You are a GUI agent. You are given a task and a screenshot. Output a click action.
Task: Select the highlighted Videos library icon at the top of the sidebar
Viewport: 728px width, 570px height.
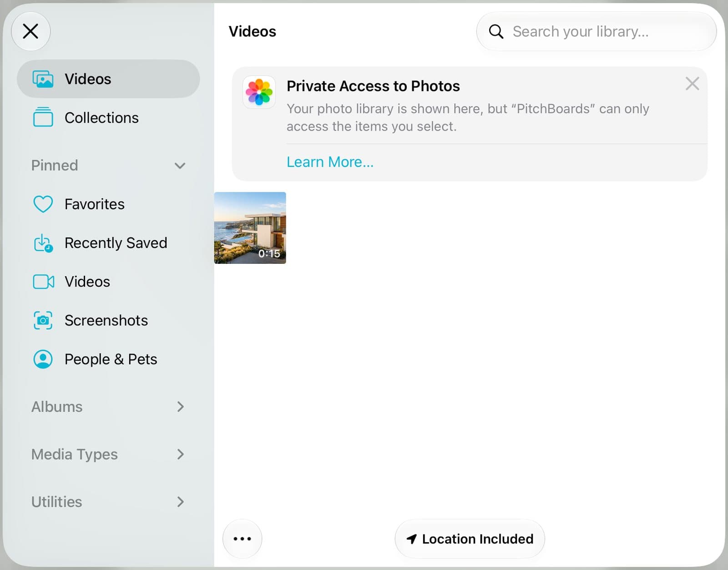(x=43, y=79)
